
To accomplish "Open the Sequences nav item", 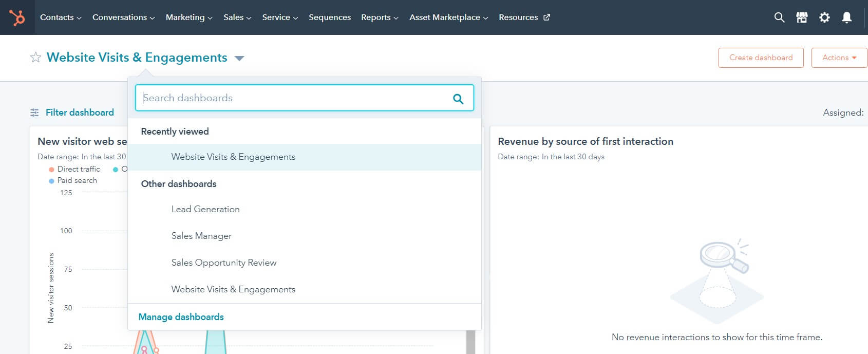I will click(330, 17).
